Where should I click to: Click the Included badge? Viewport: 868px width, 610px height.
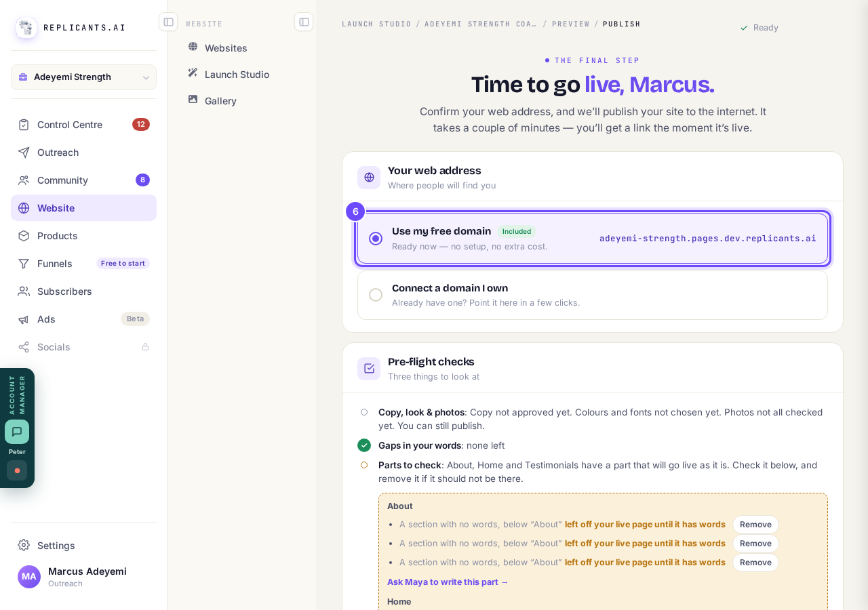coord(517,232)
